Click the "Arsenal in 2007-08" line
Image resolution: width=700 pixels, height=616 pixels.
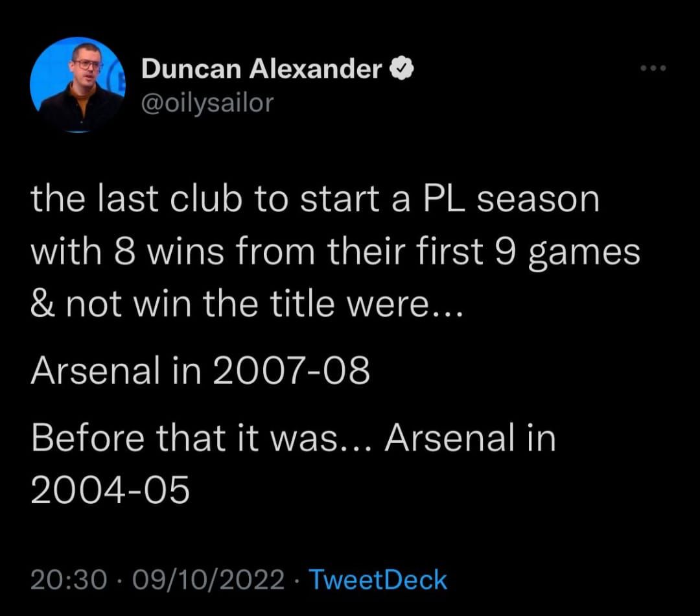coord(200,371)
